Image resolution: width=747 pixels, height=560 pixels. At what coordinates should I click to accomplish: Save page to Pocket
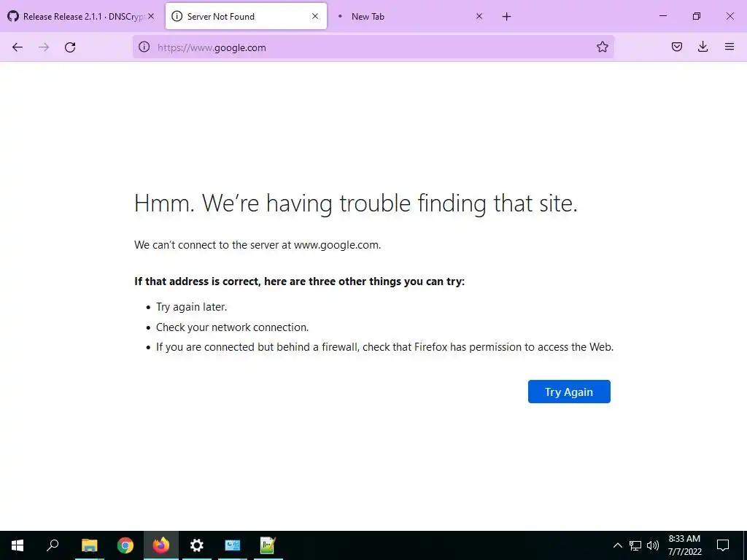pos(676,47)
